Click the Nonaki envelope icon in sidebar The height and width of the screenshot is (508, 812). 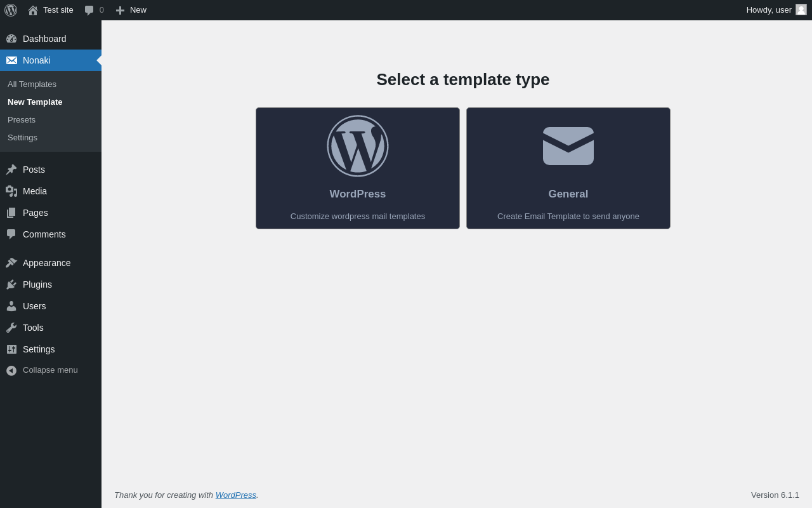click(11, 60)
